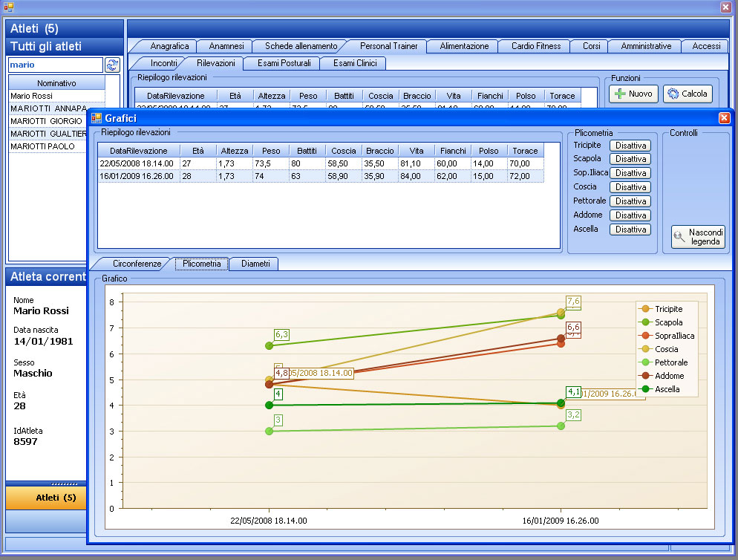Hide the legend with Nascondi legenda
The height and width of the screenshot is (560, 738).
(698, 237)
